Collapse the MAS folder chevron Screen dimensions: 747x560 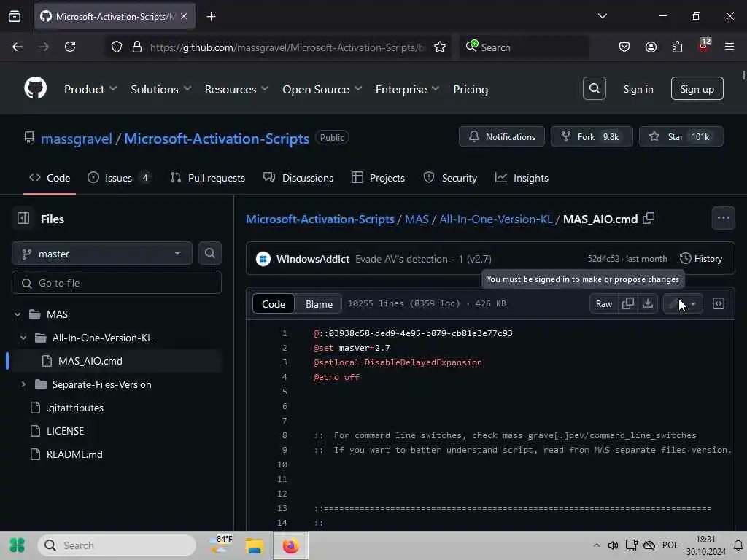pyautogui.click(x=18, y=314)
